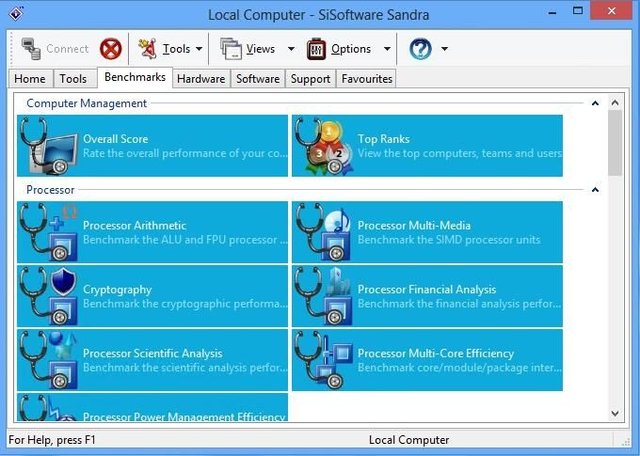This screenshot has height=456, width=640.
Task: Click the Cryptography shield icon
Action: 49,296
